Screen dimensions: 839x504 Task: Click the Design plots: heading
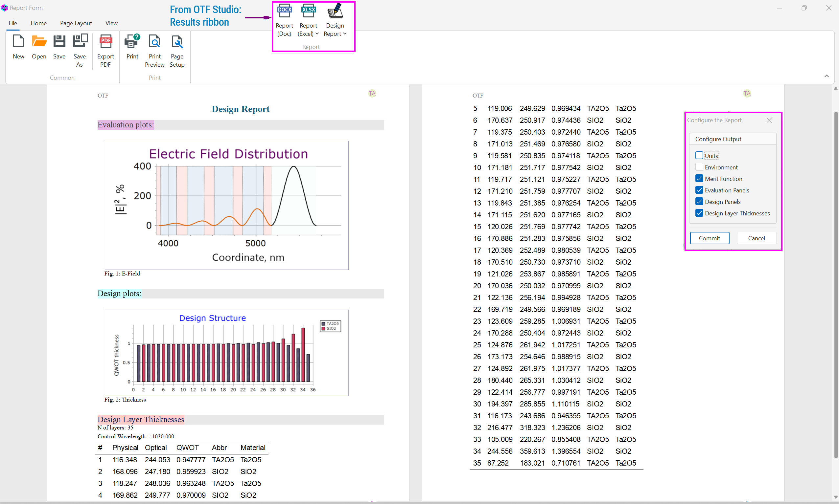pyautogui.click(x=120, y=294)
